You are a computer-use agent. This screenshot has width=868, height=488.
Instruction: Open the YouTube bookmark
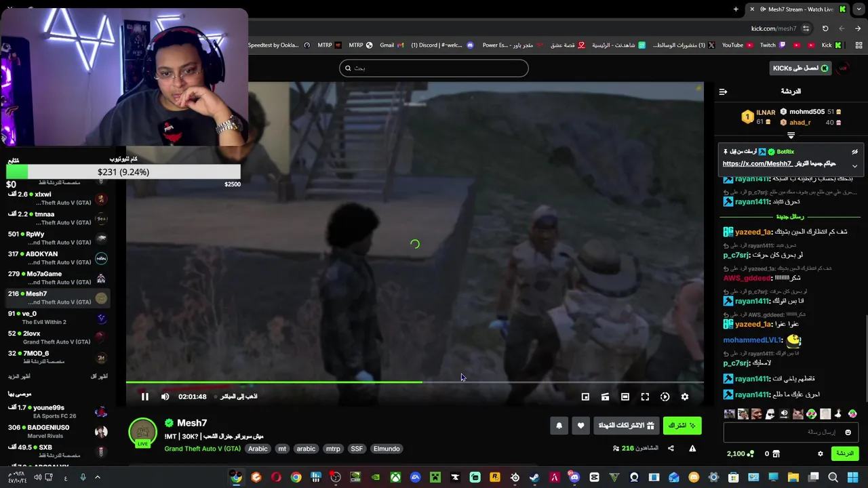point(737,45)
